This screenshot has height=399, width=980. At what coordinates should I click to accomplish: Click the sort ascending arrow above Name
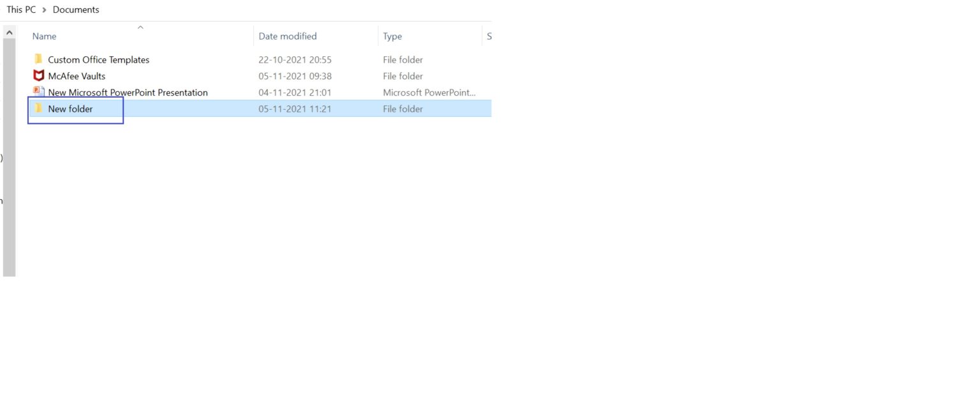[x=140, y=27]
